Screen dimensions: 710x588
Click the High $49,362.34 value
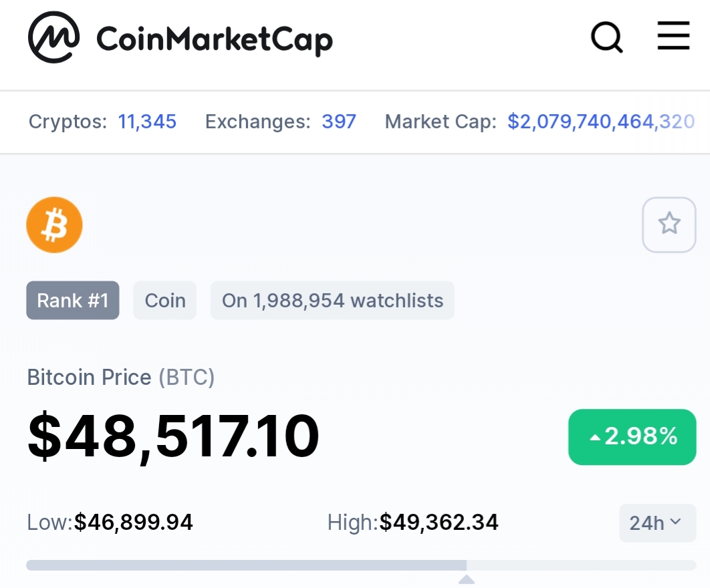click(439, 523)
